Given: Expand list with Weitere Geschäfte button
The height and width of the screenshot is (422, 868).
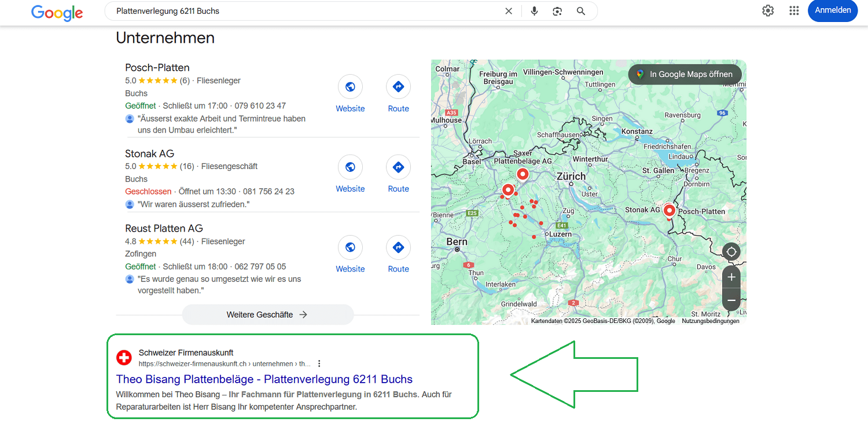Looking at the screenshot, I should [x=267, y=315].
